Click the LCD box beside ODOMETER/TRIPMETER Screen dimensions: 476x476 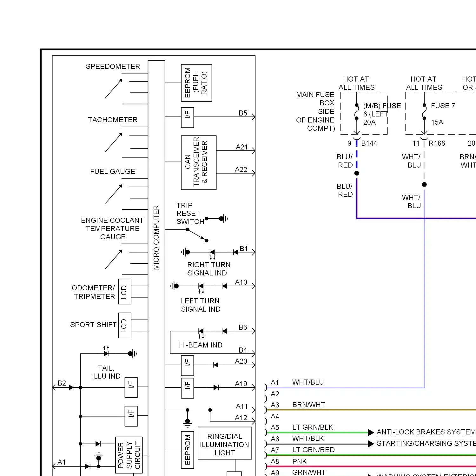[x=125, y=292]
